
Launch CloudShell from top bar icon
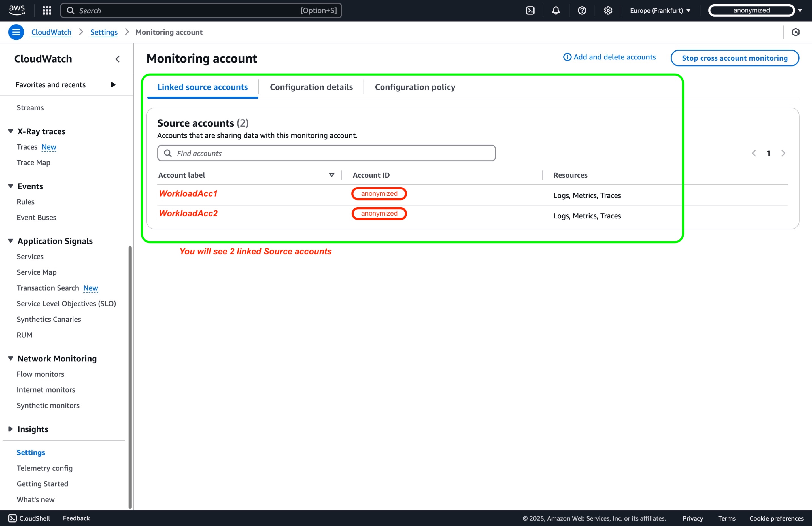530,10
